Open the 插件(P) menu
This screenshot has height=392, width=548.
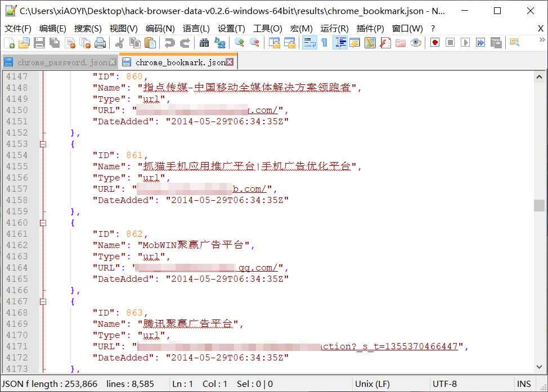point(370,29)
